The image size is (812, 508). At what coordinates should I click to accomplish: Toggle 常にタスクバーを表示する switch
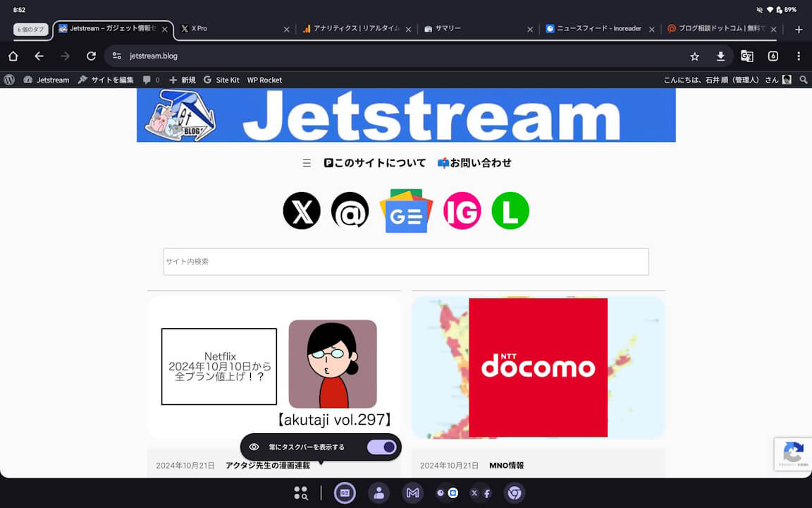(x=381, y=447)
